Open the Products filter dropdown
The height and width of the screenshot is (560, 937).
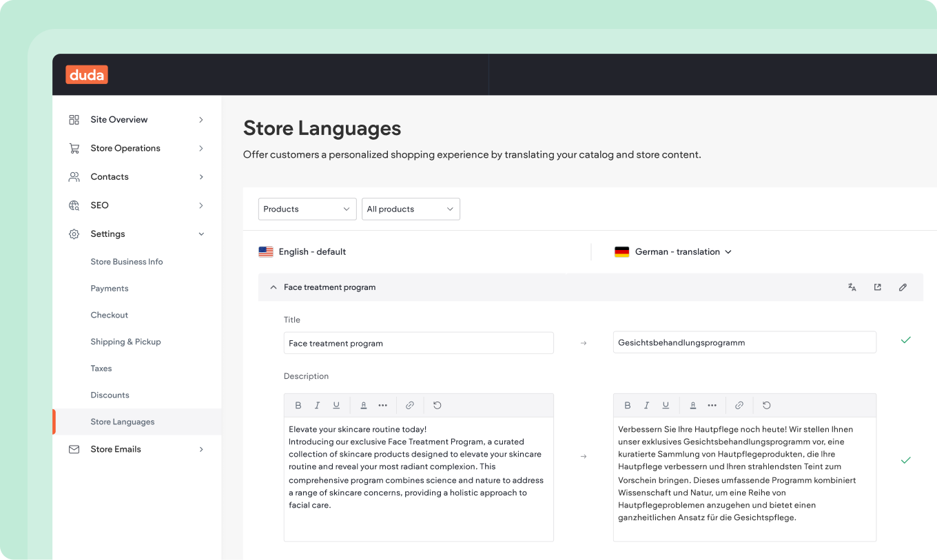pos(307,209)
